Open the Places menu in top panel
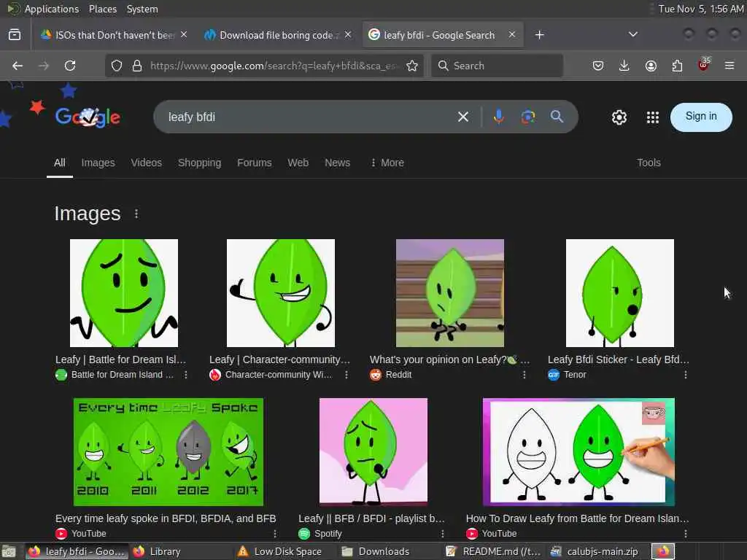This screenshot has height=560, width=747. pyautogui.click(x=103, y=9)
